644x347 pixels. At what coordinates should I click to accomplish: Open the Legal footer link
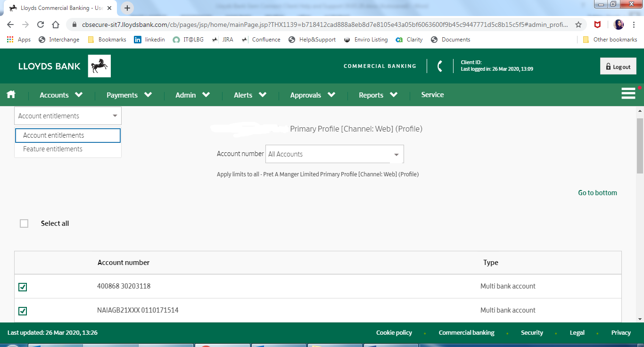point(577,333)
